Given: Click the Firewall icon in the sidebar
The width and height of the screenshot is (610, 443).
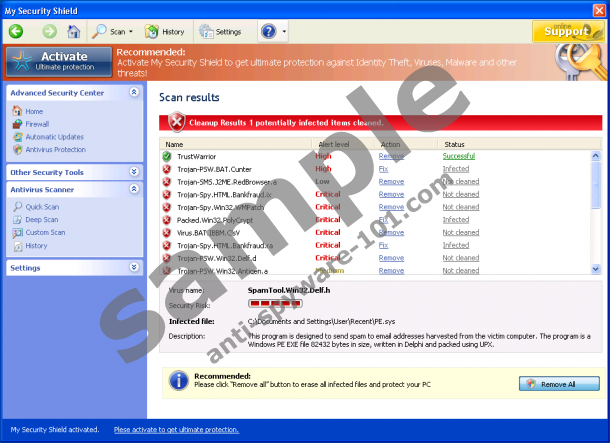Looking at the screenshot, I should [x=17, y=124].
